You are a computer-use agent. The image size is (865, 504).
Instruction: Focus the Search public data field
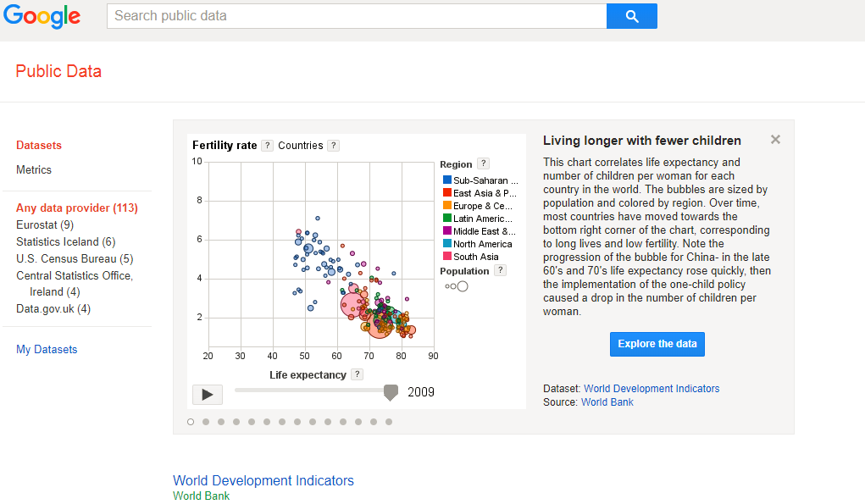point(357,16)
